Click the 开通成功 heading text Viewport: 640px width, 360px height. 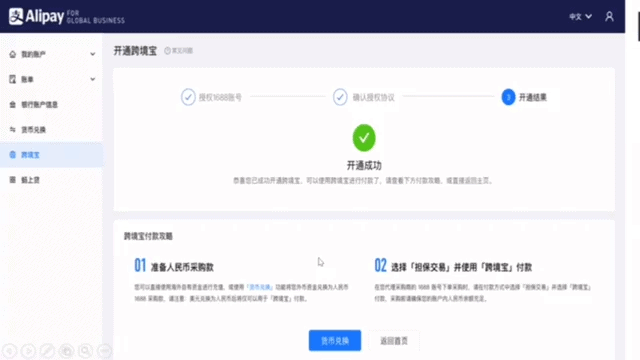coord(364,165)
